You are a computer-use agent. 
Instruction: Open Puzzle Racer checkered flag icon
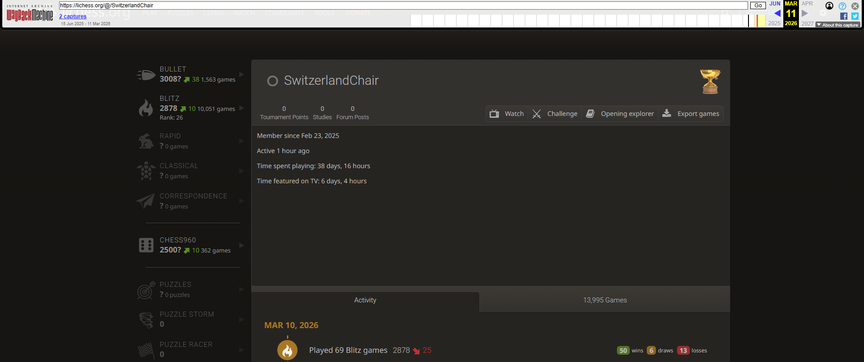coord(145,349)
